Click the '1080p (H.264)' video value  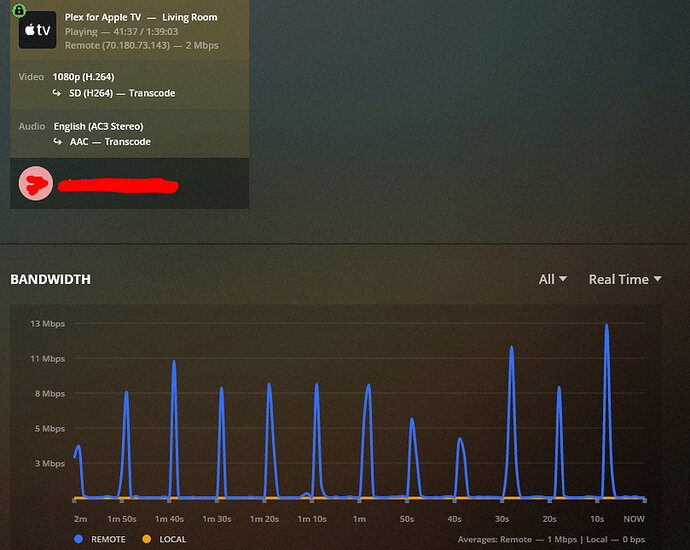(84, 77)
